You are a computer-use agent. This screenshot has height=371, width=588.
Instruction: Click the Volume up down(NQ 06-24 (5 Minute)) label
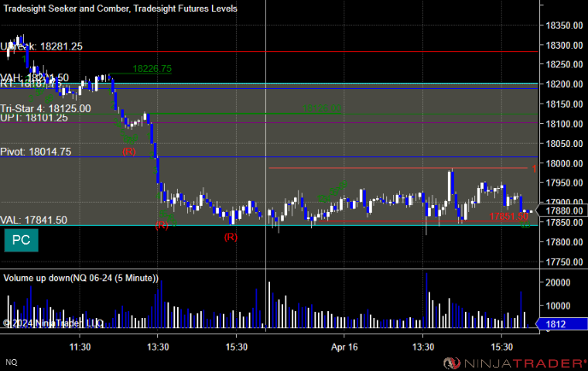click(81, 278)
